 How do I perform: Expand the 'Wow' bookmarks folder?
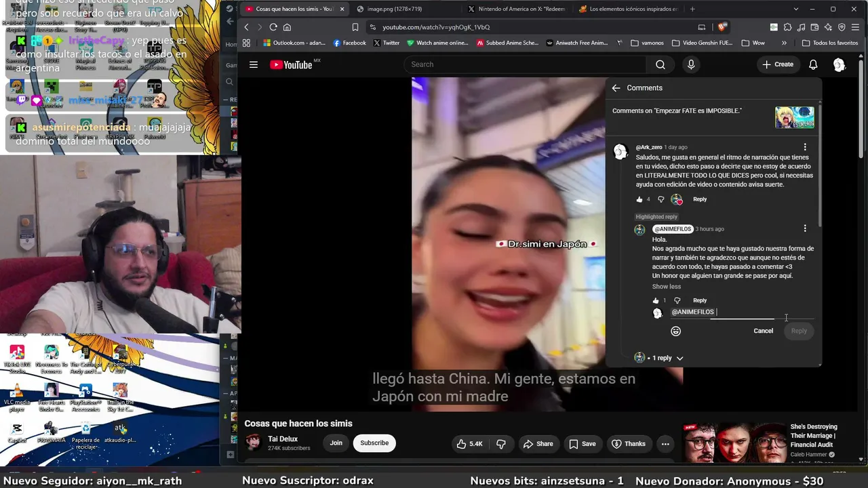click(x=753, y=43)
